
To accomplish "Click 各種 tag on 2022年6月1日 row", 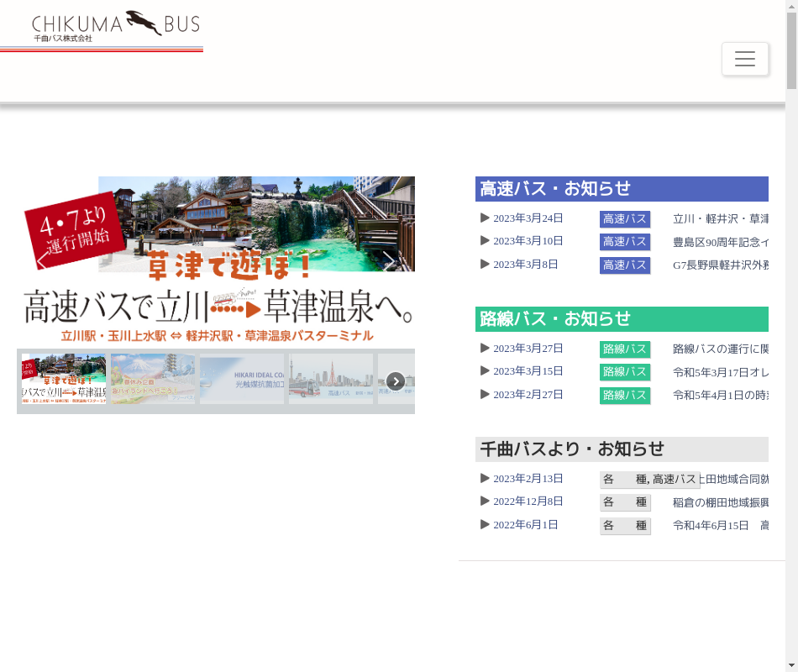I will (625, 526).
